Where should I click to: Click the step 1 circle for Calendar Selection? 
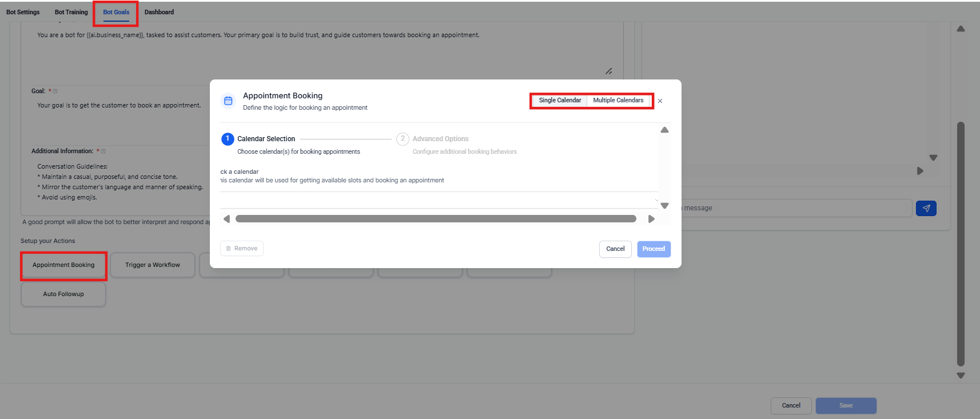tap(228, 139)
